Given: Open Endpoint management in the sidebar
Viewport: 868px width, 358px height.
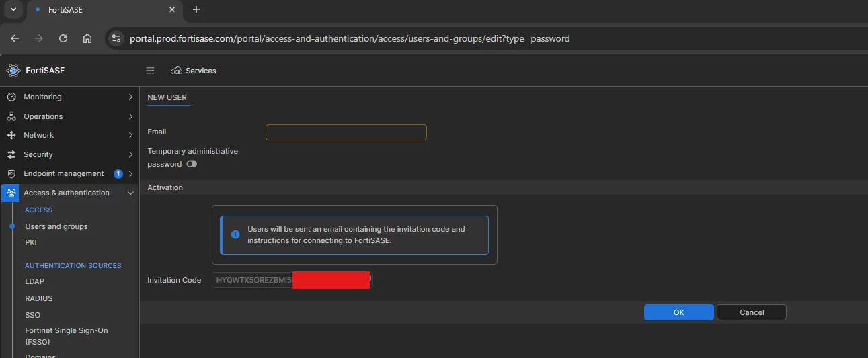Looking at the screenshot, I should click(x=69, y=173).
